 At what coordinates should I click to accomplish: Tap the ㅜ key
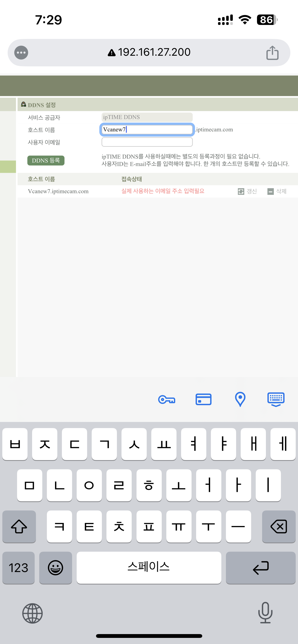(x=209, y=526)
